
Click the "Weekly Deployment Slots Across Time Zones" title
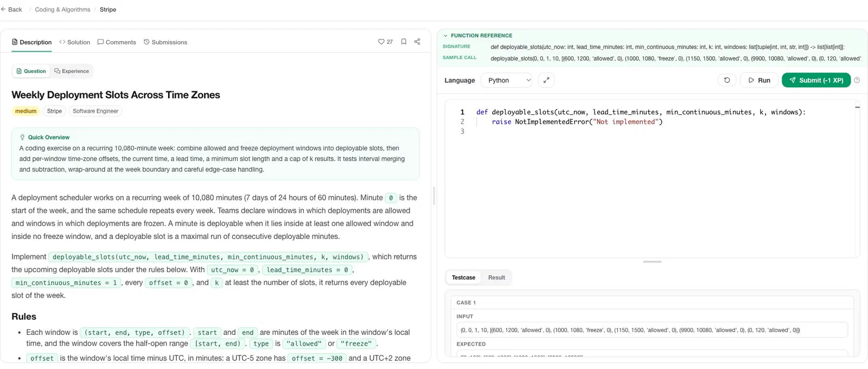(x=116, y=95)
